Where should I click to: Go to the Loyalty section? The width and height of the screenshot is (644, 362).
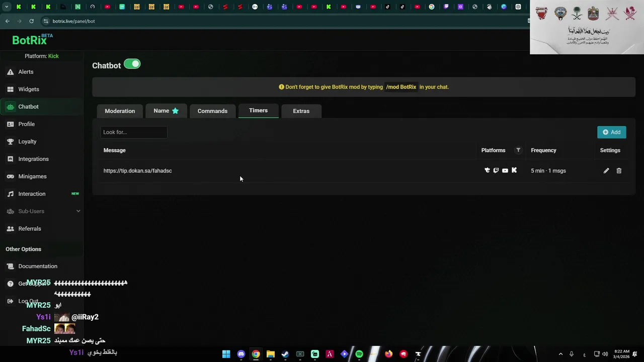(27, 142)
